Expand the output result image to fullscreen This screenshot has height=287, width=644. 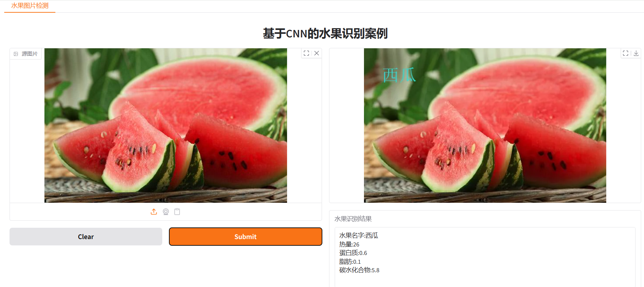click(626, 53)
